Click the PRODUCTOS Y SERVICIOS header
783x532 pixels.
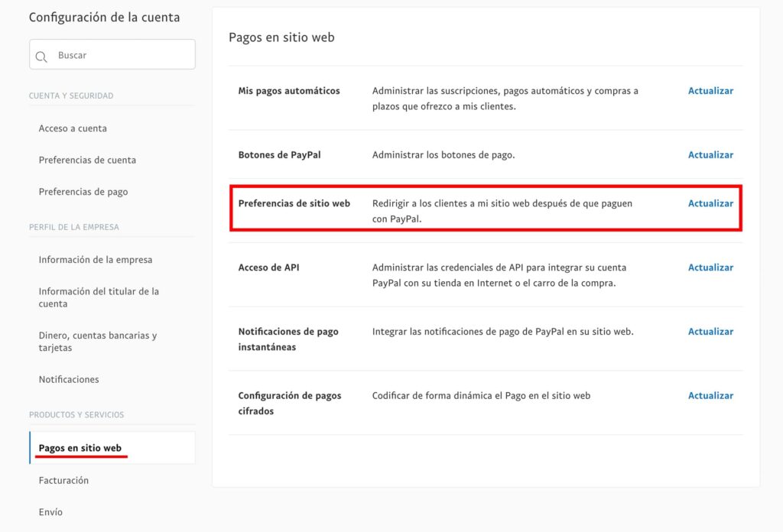76,415
